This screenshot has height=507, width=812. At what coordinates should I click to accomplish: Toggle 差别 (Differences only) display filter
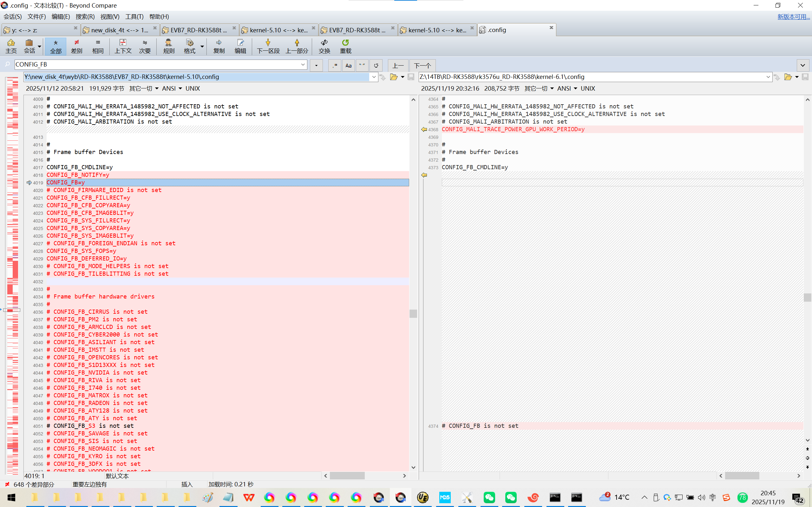pyautogui.click(x=76, y=46)
